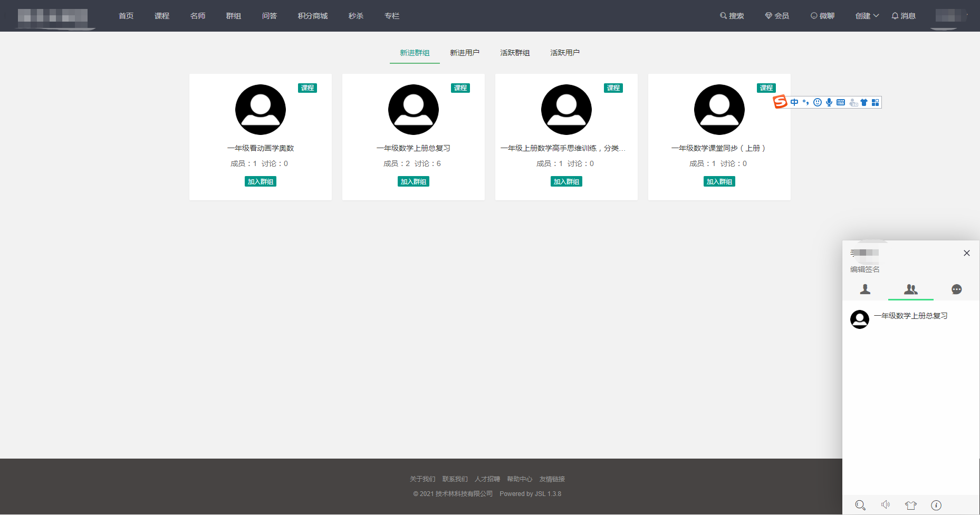Click the 会员 diamond icon
The width and height of the screenshot is (980, 515).
coord(768,16)
